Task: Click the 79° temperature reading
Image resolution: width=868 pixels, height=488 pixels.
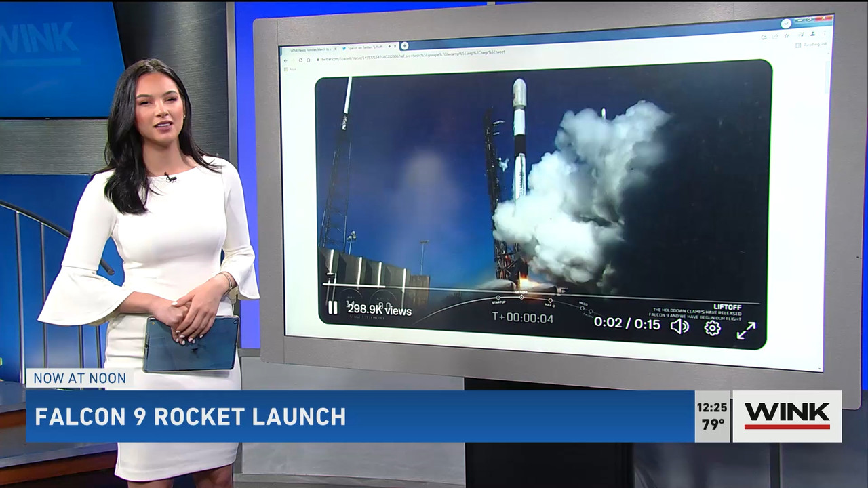Action: tap(713, 425)
